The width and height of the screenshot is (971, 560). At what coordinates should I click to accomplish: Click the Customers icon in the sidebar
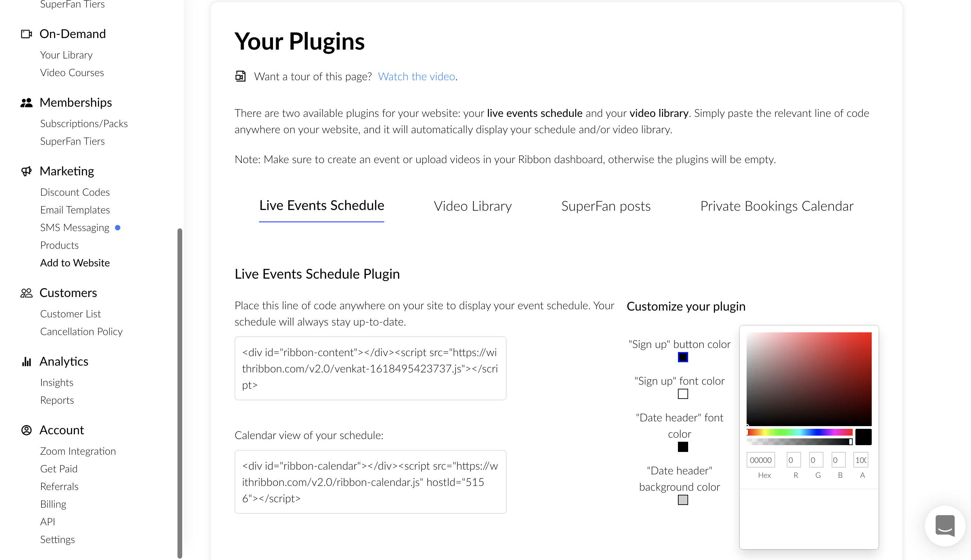(26, 293)
